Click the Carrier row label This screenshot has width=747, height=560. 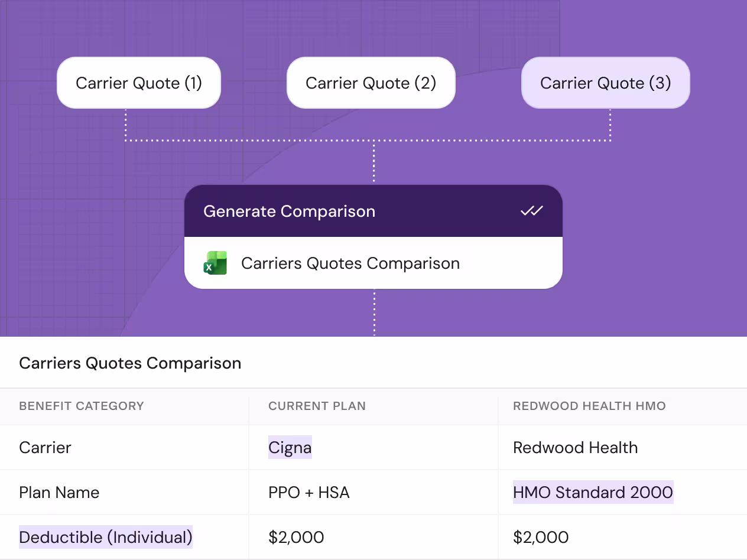click(x=45, y=447)
